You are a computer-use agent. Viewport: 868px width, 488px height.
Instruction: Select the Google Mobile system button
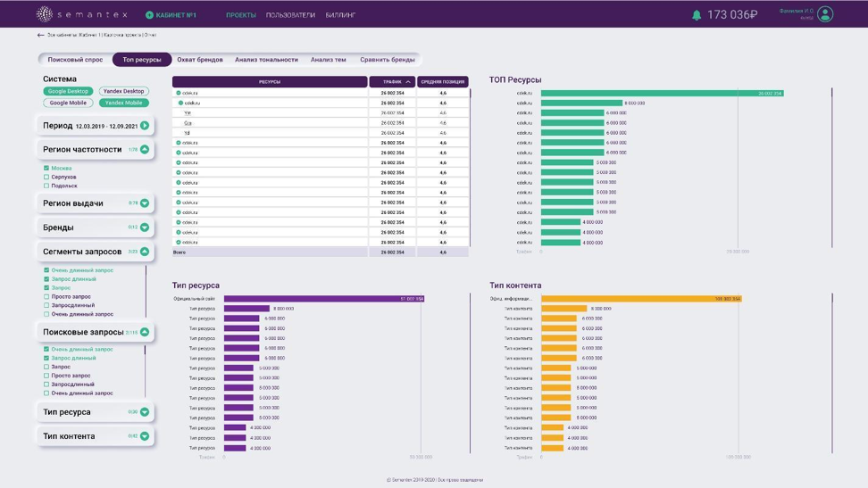pos(68,103)
